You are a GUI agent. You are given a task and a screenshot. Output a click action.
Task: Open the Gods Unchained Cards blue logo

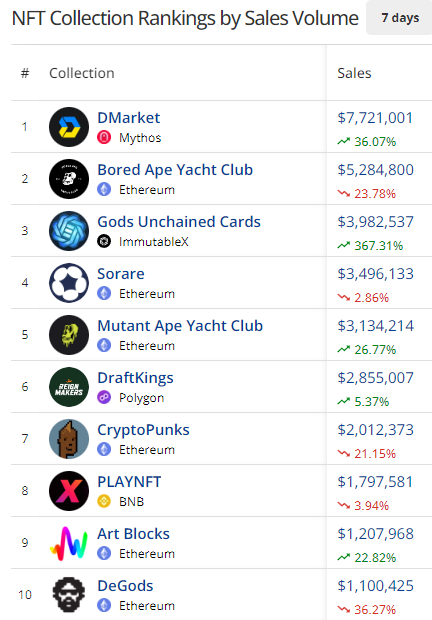[x=69, y=231]
